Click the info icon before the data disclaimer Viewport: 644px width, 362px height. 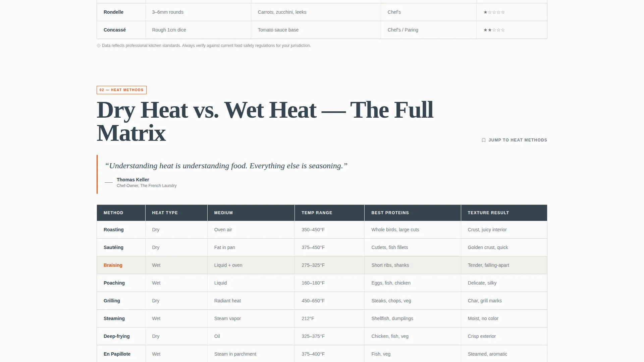click(x=99, y=46)
